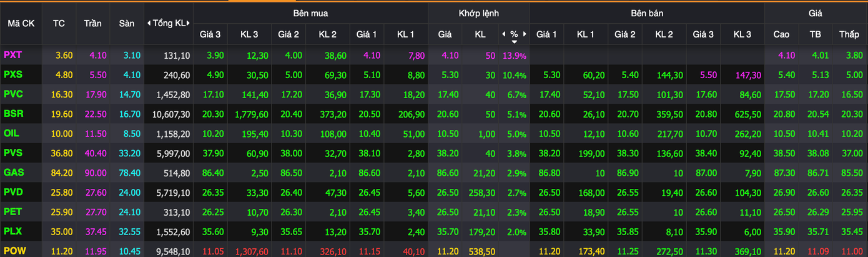The height and width of the screenshot is (257, 868).
Task: Click the Khớp lệnh group header
Action: 478,13
